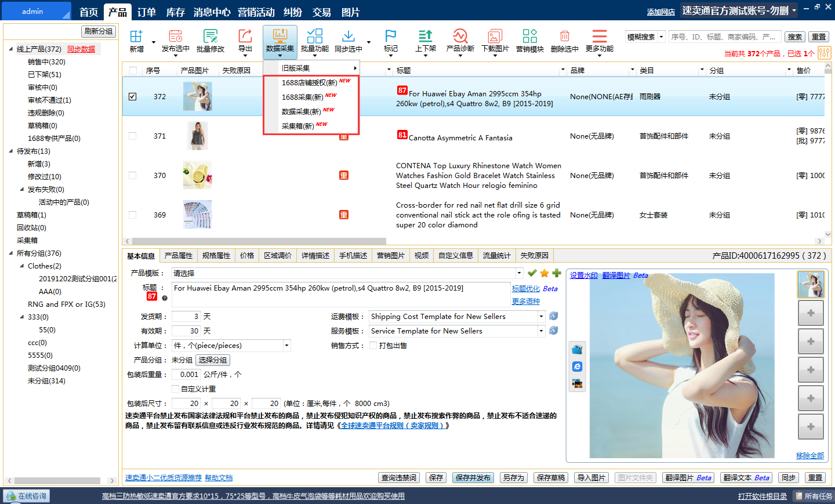Viewport: 835px width, 504px height.
Task: Open the 服务模板 dropdown arrow
Action: 541,331
